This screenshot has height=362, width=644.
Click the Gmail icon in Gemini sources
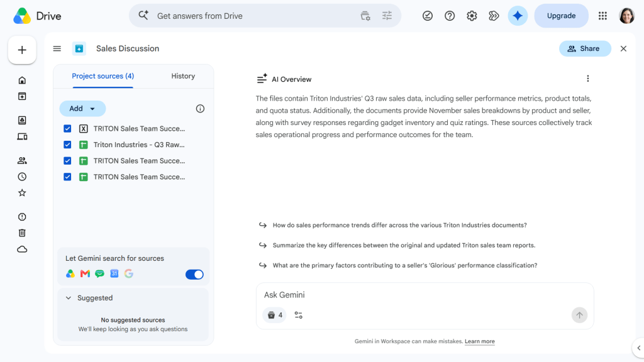click(x=85, y=274)
